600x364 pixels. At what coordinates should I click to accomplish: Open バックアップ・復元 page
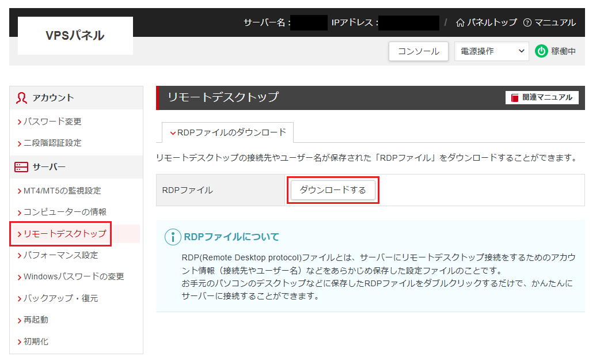coord(60,298)
